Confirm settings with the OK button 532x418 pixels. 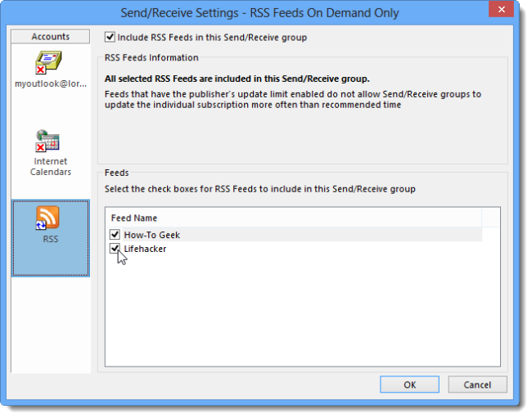[409, 384]
